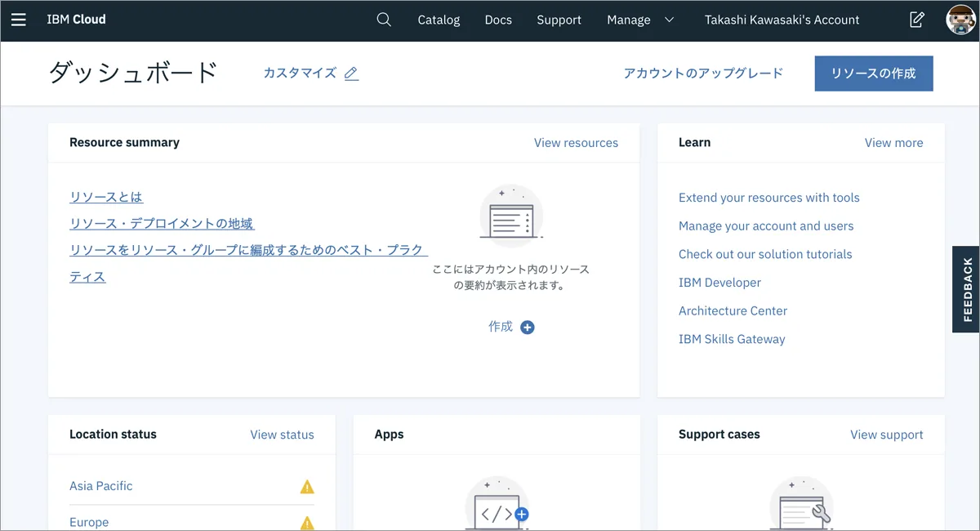This screenshot has width=980, height=531.
Task: Click the Location status heading
Action: (113, 435)
